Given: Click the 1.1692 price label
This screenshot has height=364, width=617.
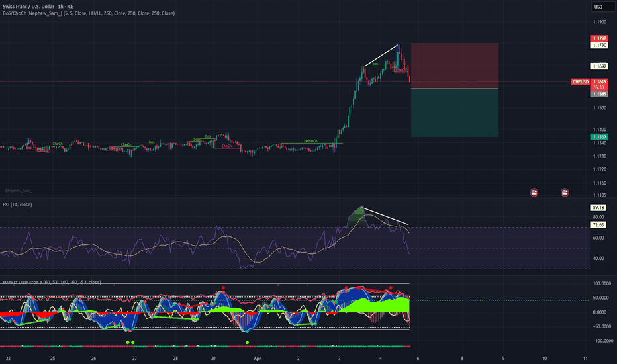Looking at the screenshot, I should click(599, 66).
